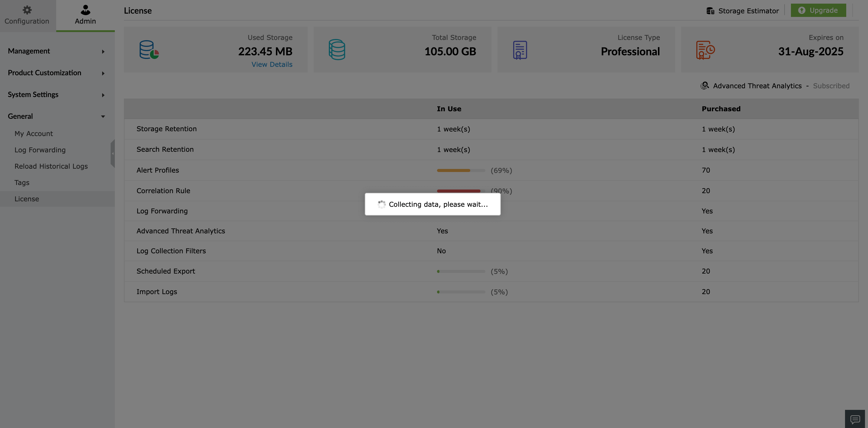Screen dimensions: 868x428
Task: Open the Tags sidebar item
Action: (x=22, y=183)
